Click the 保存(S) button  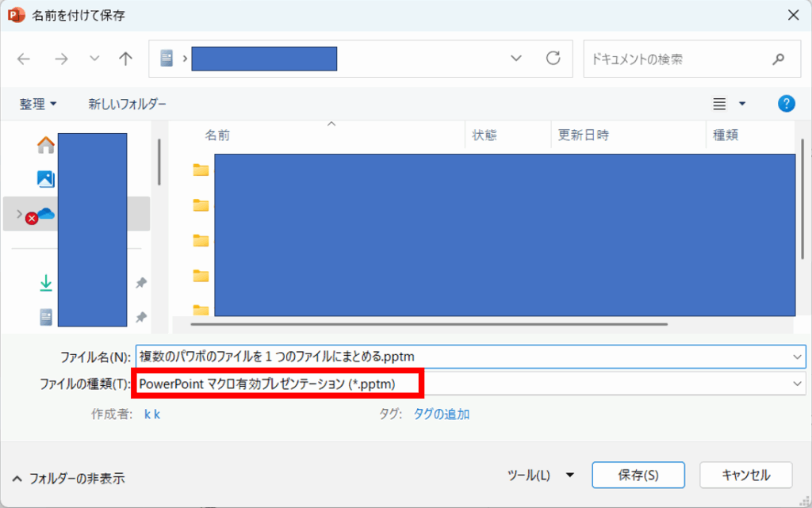click(638, 476)
